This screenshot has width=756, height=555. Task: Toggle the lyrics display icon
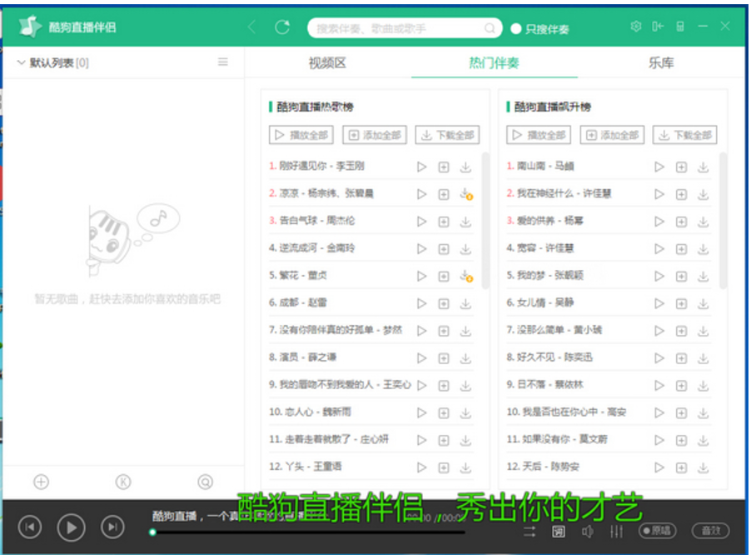(559, 532)
